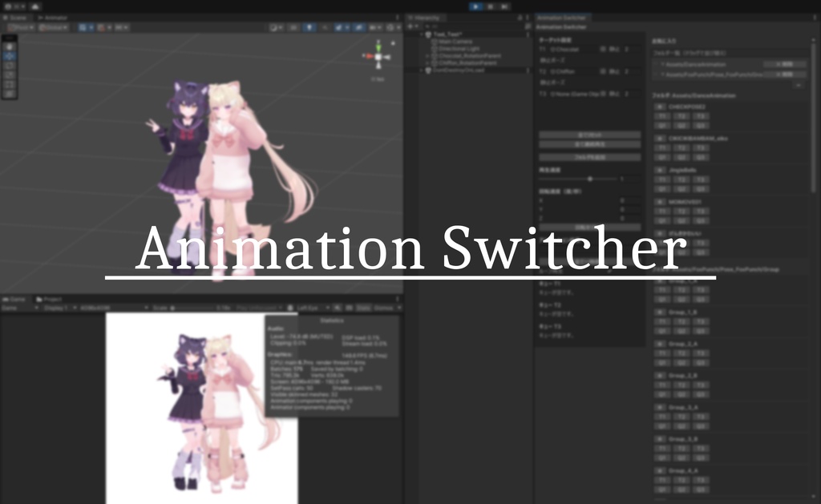Click T3 button under Group_2_A
The image size is (821, 504).
700,353
